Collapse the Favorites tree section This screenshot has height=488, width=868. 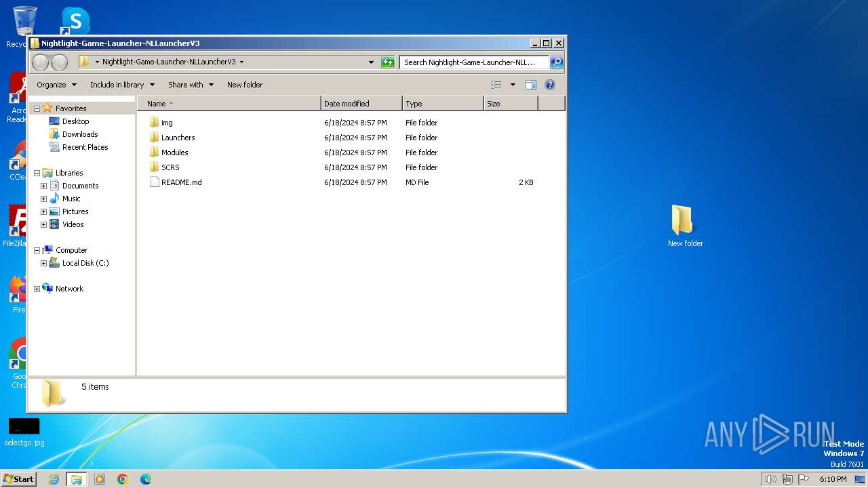pyautogui.click(x=37, y=108)
